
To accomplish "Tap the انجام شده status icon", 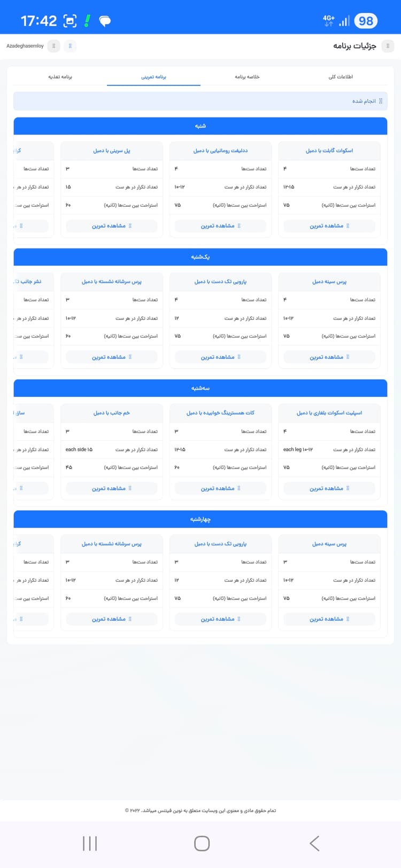I will [381, 101].
